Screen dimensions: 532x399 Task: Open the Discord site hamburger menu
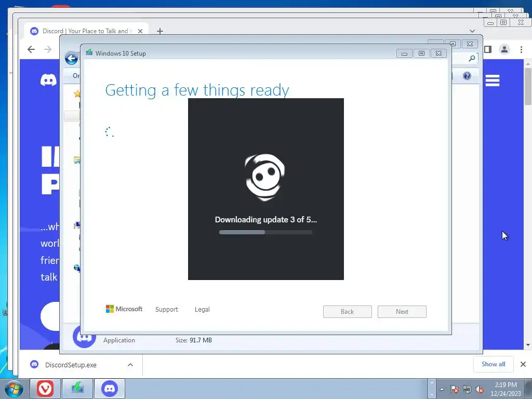click(493, 81)
